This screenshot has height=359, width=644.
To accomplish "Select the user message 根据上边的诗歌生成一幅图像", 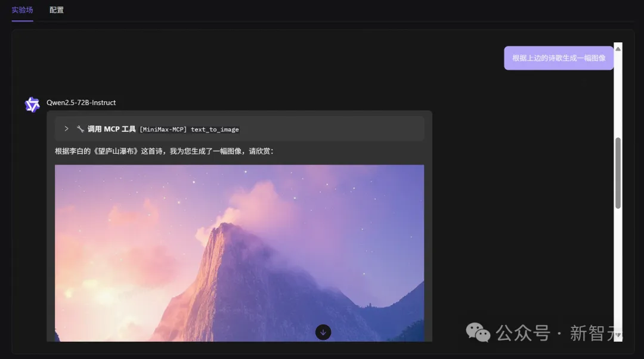I will (x=559, y=58).
